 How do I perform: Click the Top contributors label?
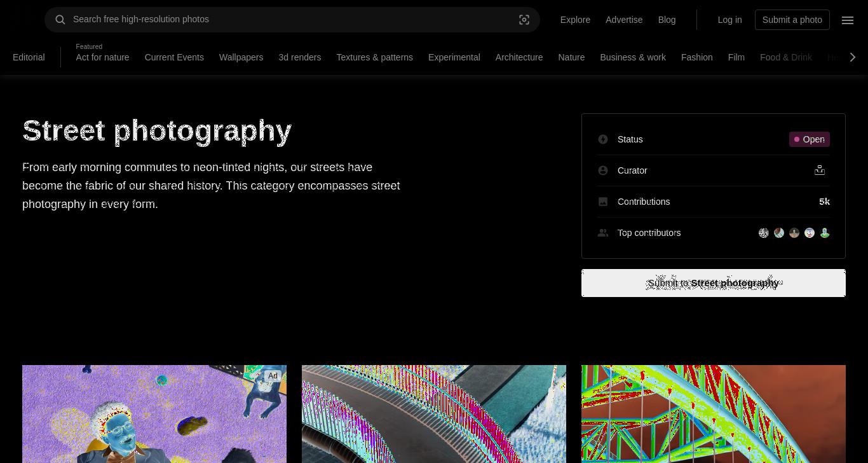649,233
